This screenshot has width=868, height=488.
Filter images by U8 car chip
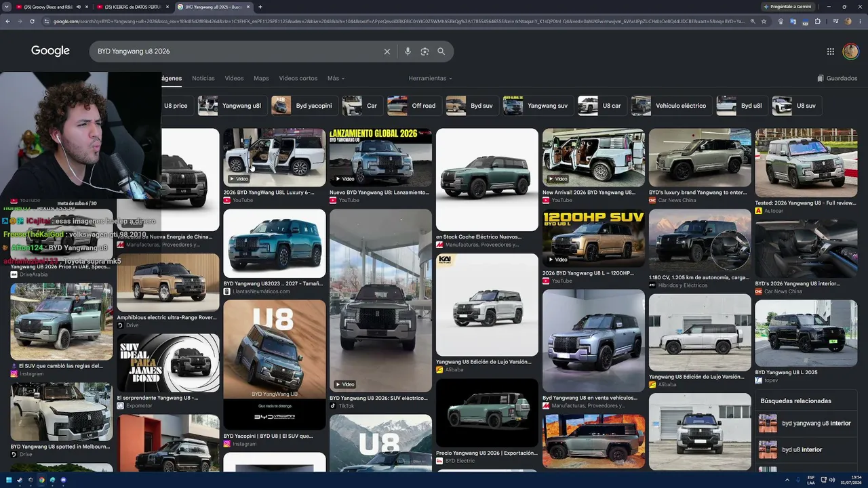(x=601, y=106)
